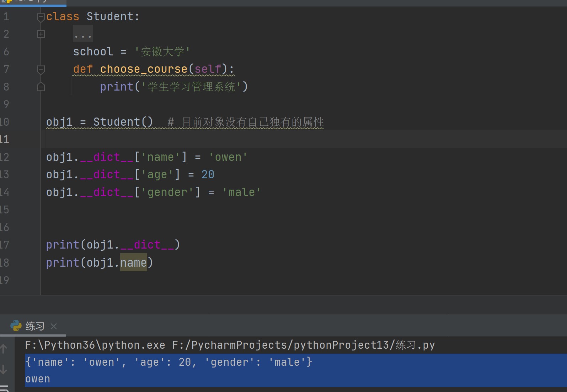This screenshot has height=392, width=567.
Task: Click line number 6 in the gutter
Action: 6,52
